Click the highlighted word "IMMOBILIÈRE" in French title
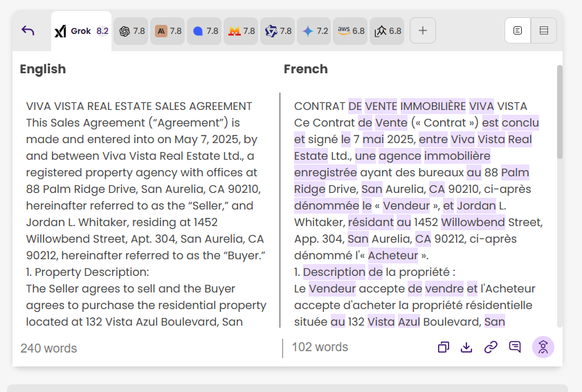This screenshot has width=582, height=392. 433,106
